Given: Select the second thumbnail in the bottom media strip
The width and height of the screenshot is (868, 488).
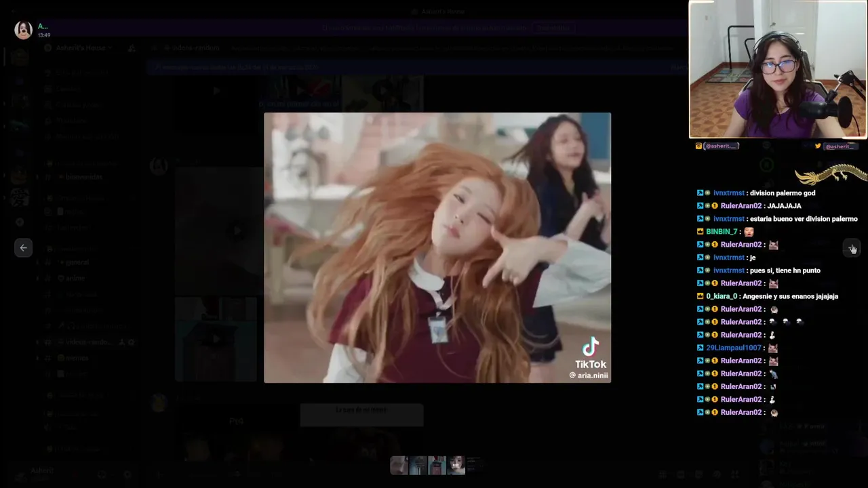Looking at the screenshot, I should coord(418,465).
